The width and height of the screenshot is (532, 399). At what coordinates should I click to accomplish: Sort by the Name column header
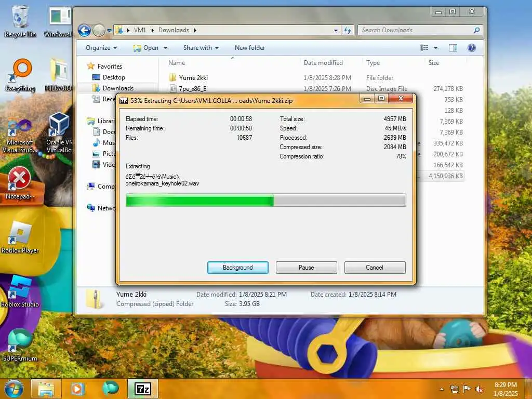[x=177, y=63]
